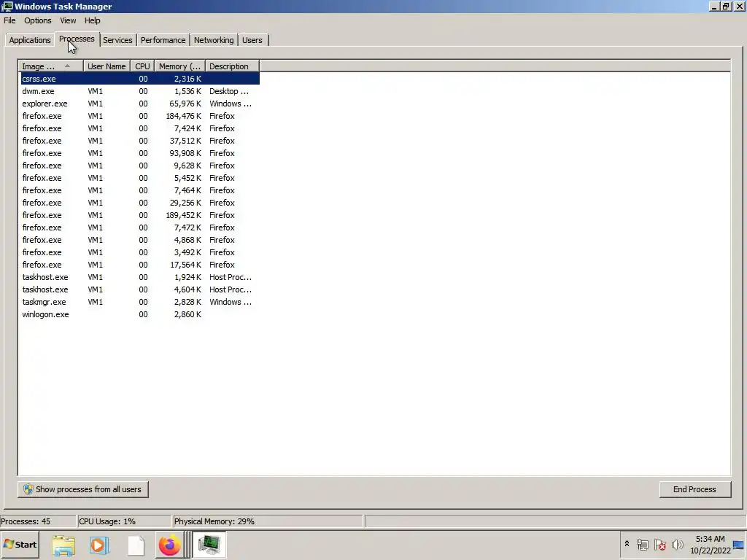The width and height of the screenshot is (747, 560).
Task: Open the Options menu
Action: click(38, 20)
